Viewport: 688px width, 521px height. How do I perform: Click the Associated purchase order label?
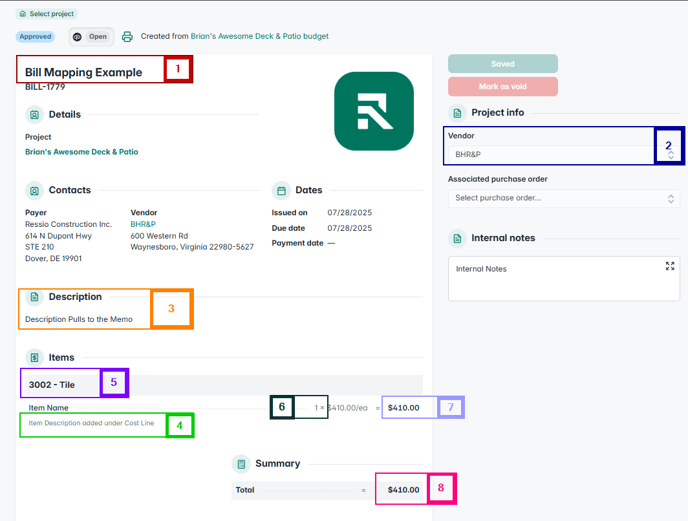tap(498, 180)
